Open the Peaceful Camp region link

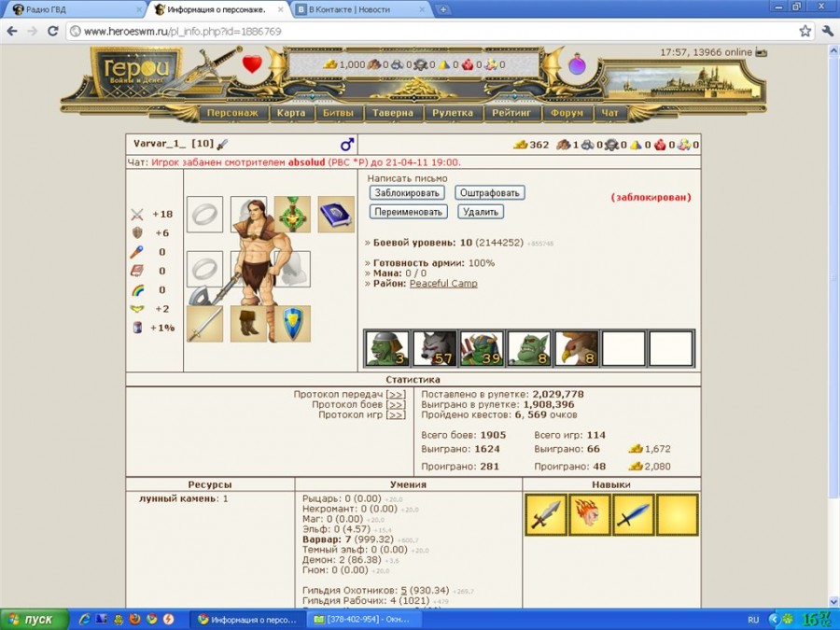(443, 284)
